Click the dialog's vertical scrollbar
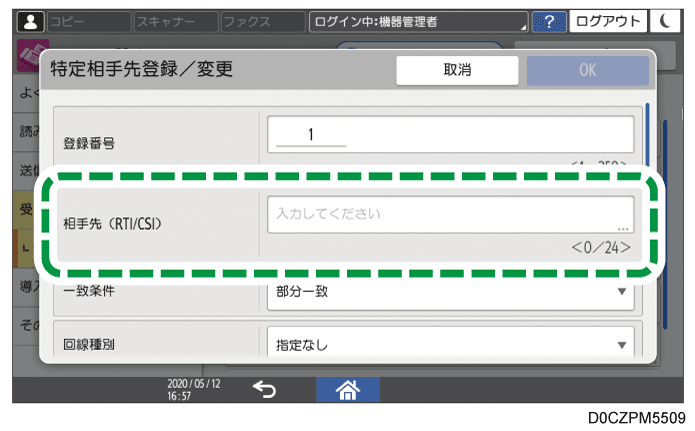 click(648, 135)
